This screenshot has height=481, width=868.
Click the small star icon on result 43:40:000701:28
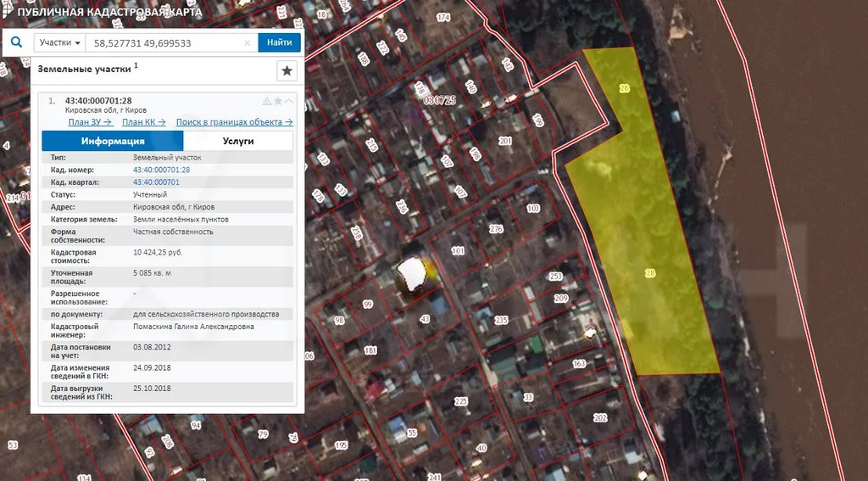278,101
